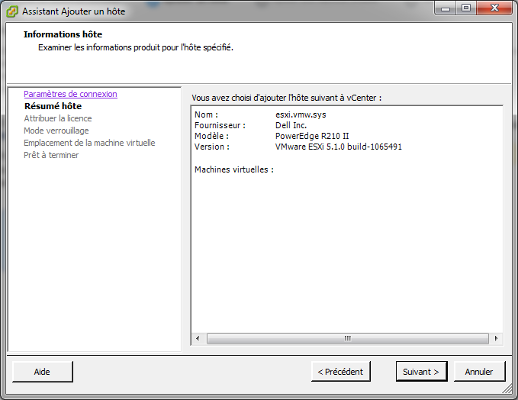
Task: Click the vSphere wizard title bar icon
Action: (x=12, y=12)
